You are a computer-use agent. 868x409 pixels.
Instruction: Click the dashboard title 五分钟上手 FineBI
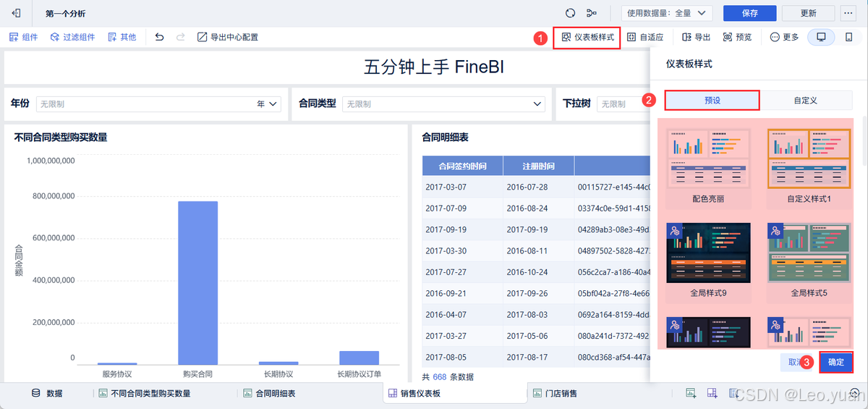[434, 67]
